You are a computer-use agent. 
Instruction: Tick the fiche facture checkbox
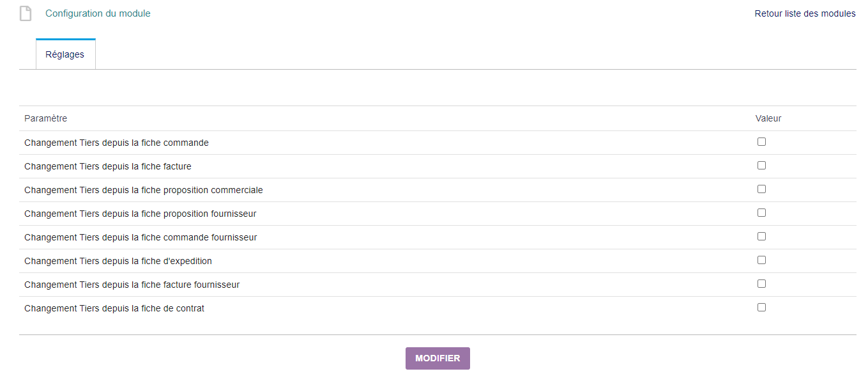(761, 166)
